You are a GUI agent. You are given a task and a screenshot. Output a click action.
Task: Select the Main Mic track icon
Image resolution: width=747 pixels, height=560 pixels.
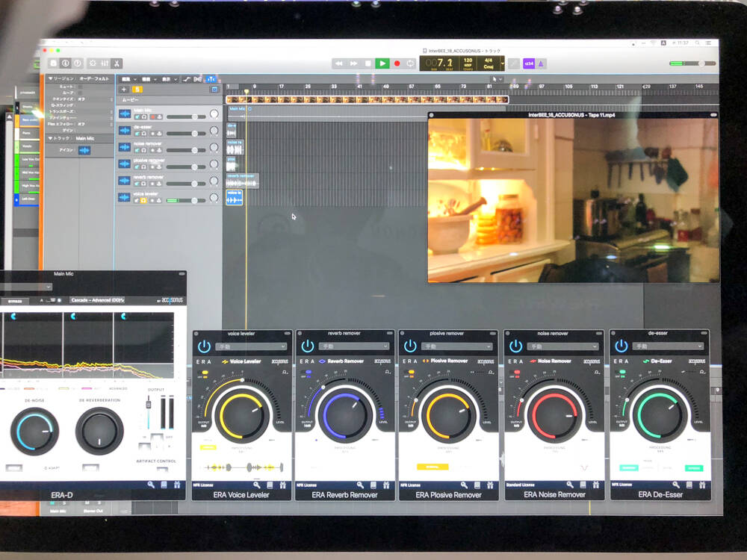click(x=125, y=113)
